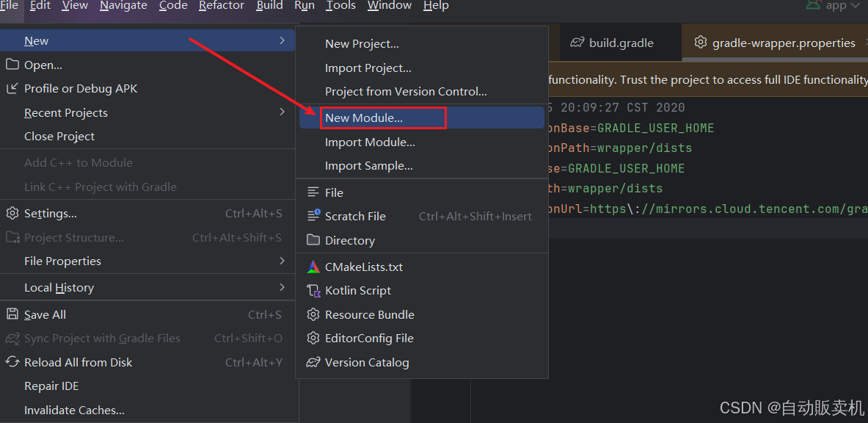Viewport: 868px width, 423px height.
Task: Expand the New submenu arrow
Action: click(x=282, y=40)
